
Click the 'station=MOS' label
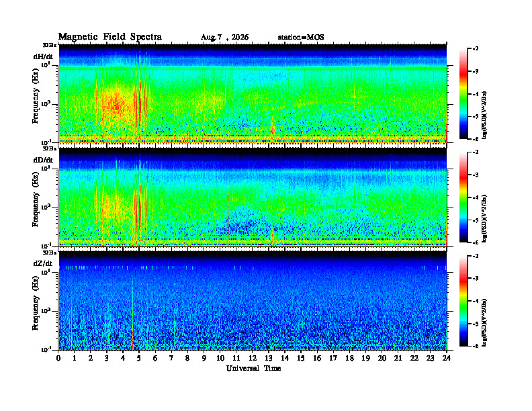(301, 38)
